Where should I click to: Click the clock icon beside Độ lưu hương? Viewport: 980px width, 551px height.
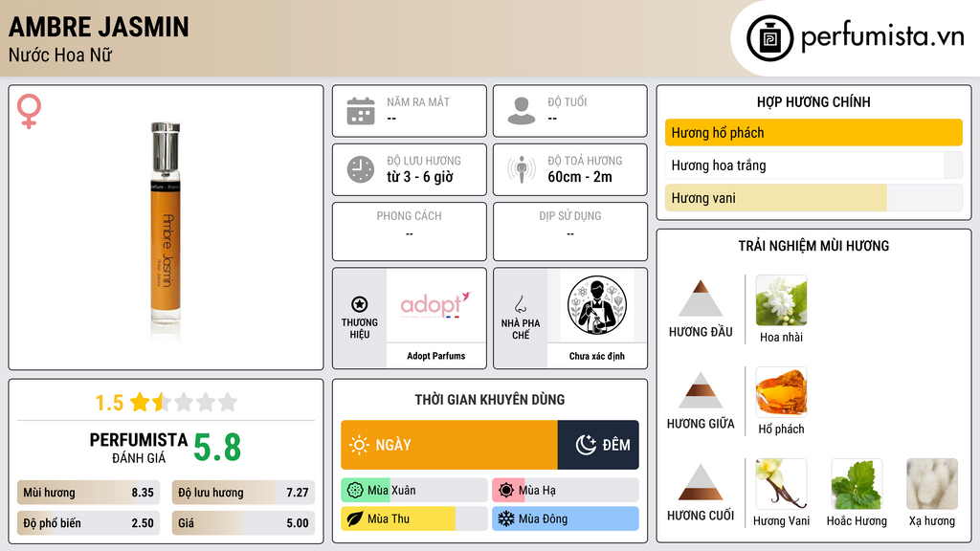pyautogui.click(x=361, y=169)
